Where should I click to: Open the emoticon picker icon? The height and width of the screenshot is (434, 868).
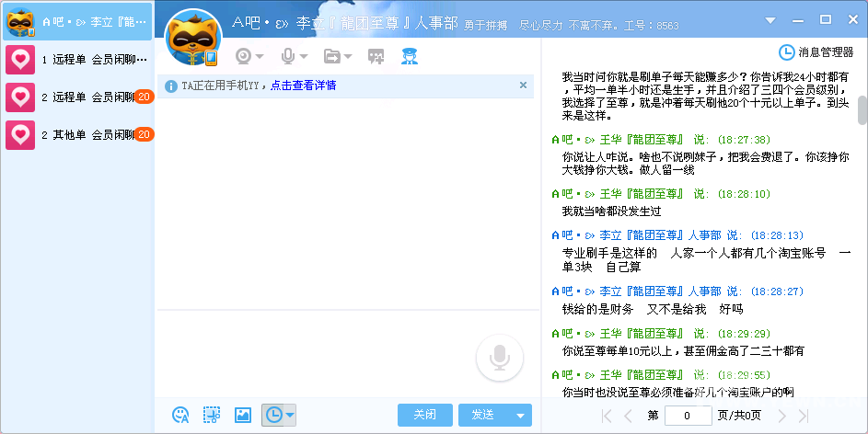tap(180, 415)
